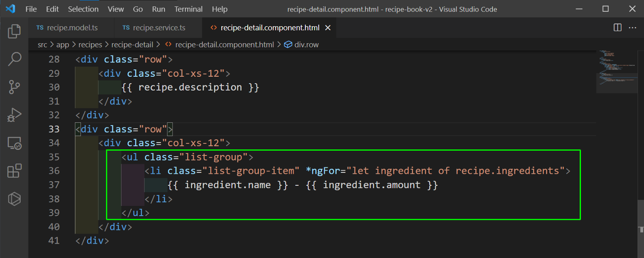Click the closing </ul> tag
The height and width of the screenshot is (258, 644).
point(136,213)
